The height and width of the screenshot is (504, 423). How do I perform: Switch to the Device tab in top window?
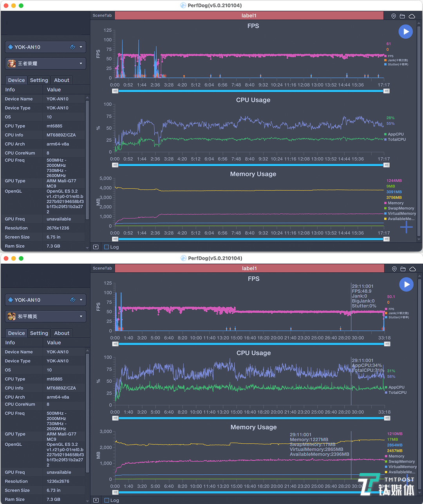click(x=16, y=80)
